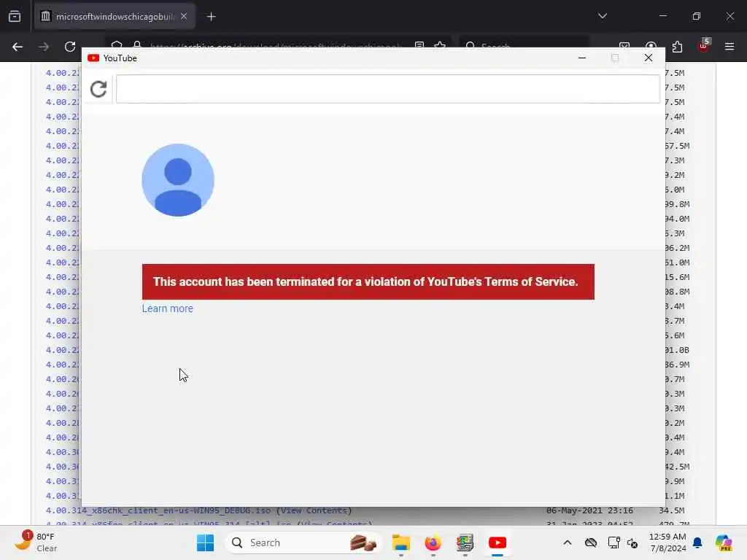Switch to the microsoftwindowschicagobuilds tab
Image resolution: width=747 pixels, height=560 pixels.
(x=115, y=17)
